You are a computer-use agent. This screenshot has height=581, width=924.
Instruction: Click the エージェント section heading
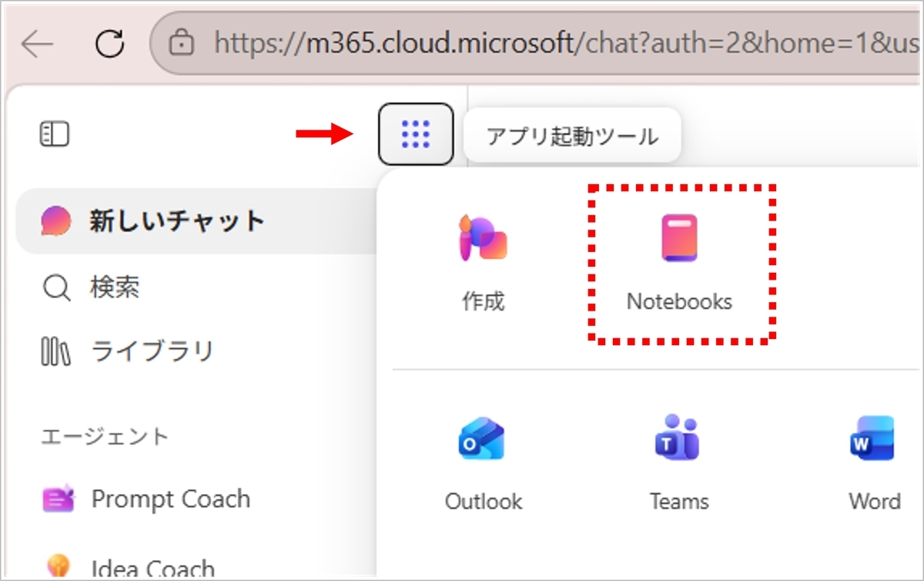105,436
